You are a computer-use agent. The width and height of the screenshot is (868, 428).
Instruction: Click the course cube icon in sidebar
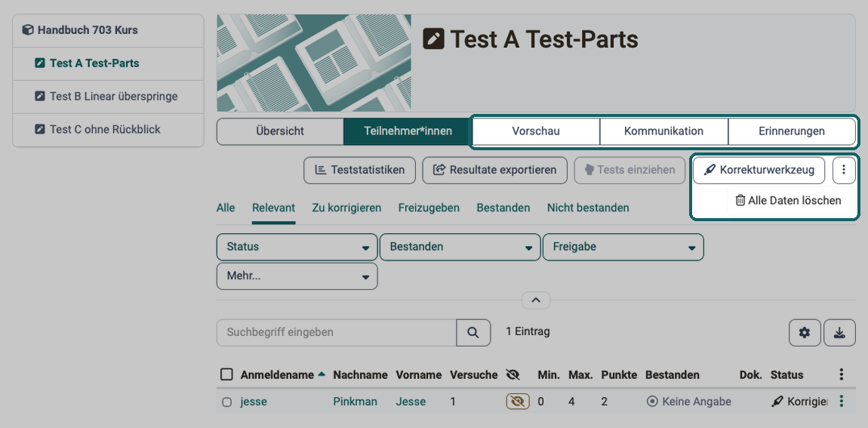pyautogui.click(x=28, y=30)
